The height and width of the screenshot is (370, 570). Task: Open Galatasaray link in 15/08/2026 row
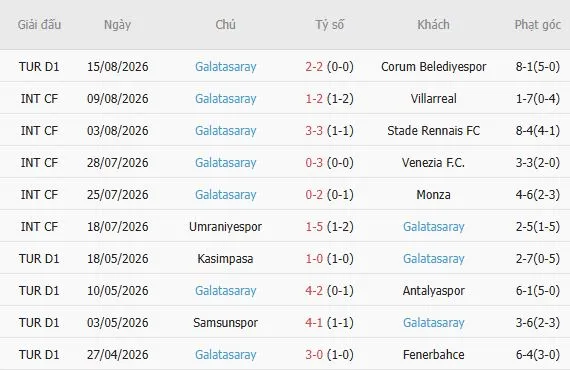(225, 67)
